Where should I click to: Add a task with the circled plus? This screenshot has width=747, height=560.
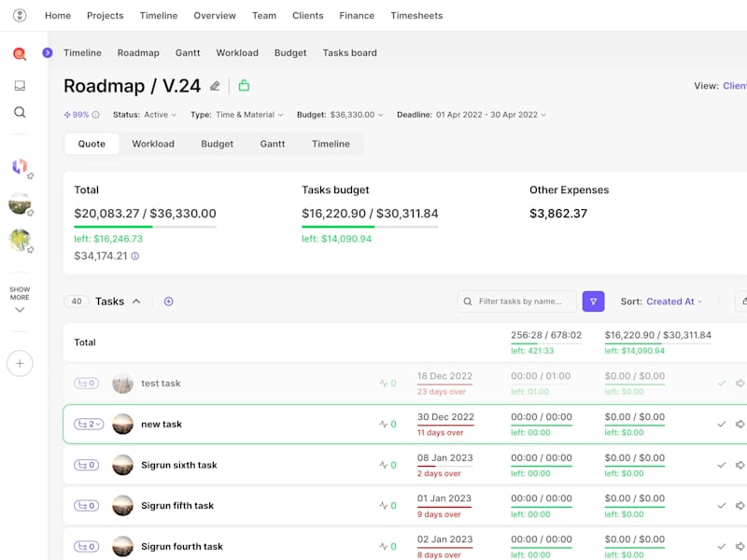pyautogui.click(x=169, y=301)
